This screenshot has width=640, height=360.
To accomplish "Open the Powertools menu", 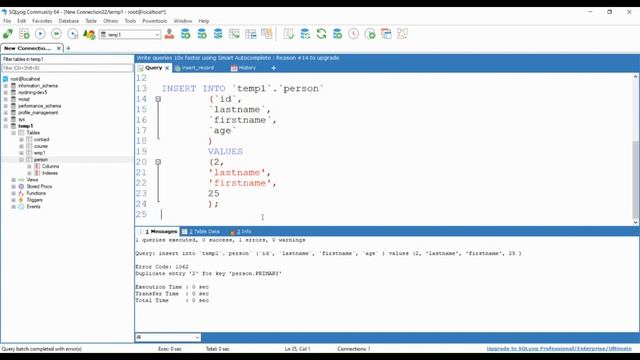I will (155, 21).
